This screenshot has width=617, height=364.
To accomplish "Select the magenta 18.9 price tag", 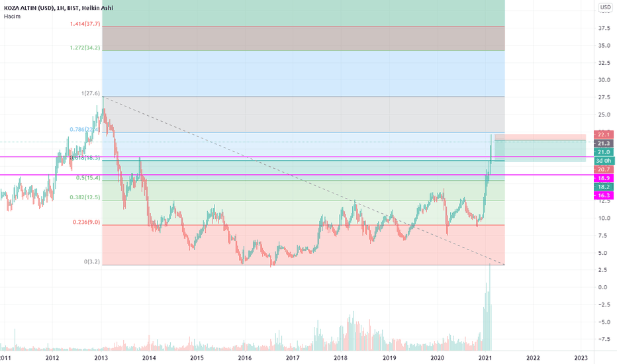I will pos(604,178).
